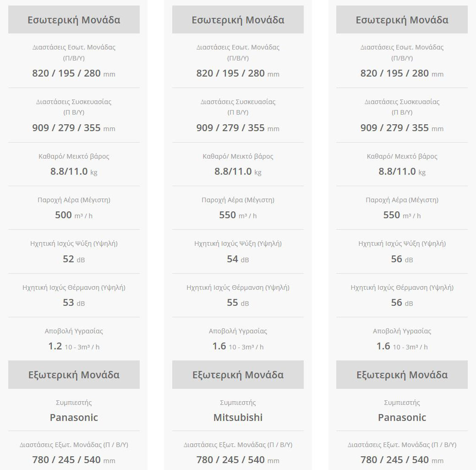This screenshot has height=470, width=476.
Task: Select Εσωτερική Μονάδα header in middle column
Action: (238, 20)
